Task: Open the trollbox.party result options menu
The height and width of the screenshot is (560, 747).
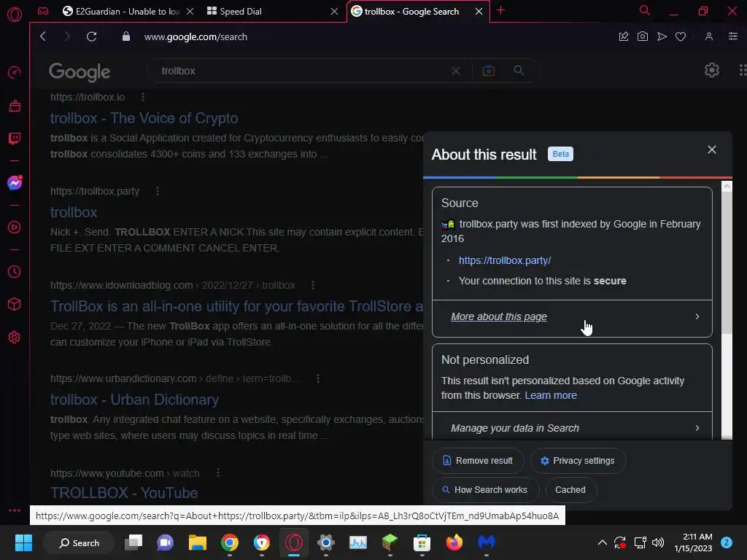Action: (158, 191)
